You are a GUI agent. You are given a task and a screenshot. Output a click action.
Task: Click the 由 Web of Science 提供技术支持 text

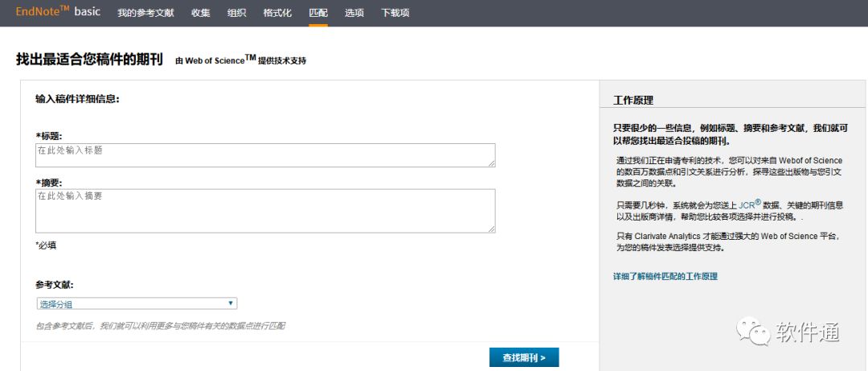(241, 60)
